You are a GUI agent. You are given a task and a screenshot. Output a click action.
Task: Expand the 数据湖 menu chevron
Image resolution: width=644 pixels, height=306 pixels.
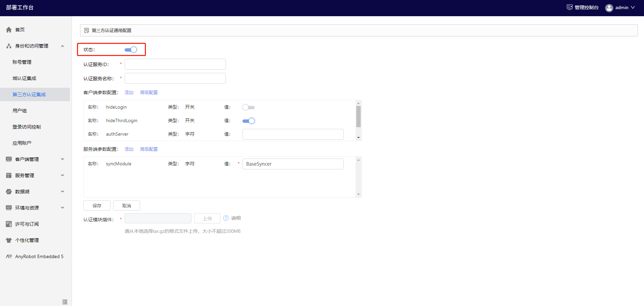62,191
